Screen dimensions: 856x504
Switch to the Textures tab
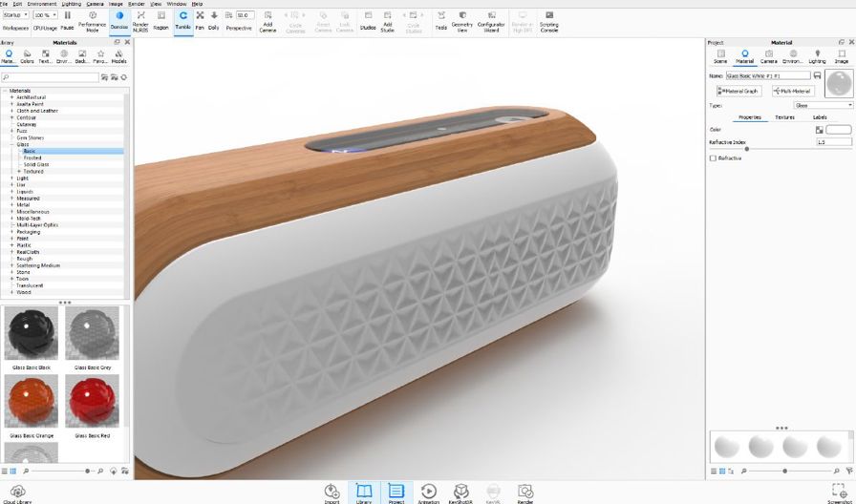click(x=784, y=117)
